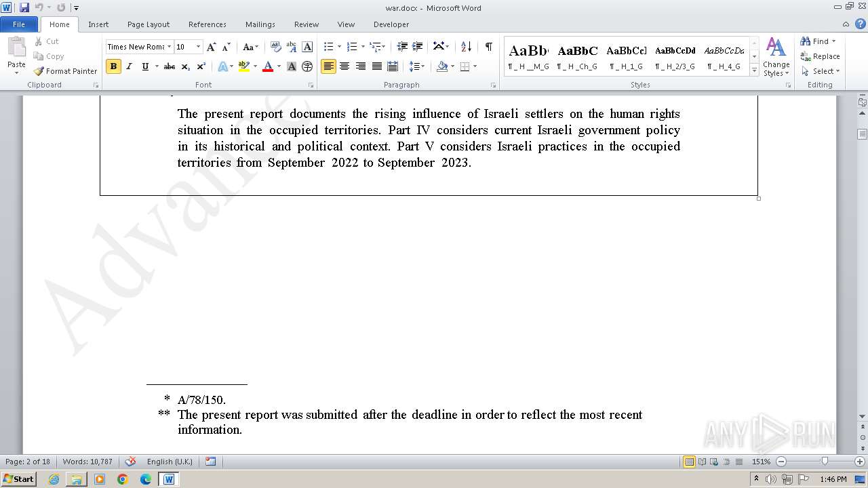
Task: Switch to the Insert tab
Action: click(98, 24)
